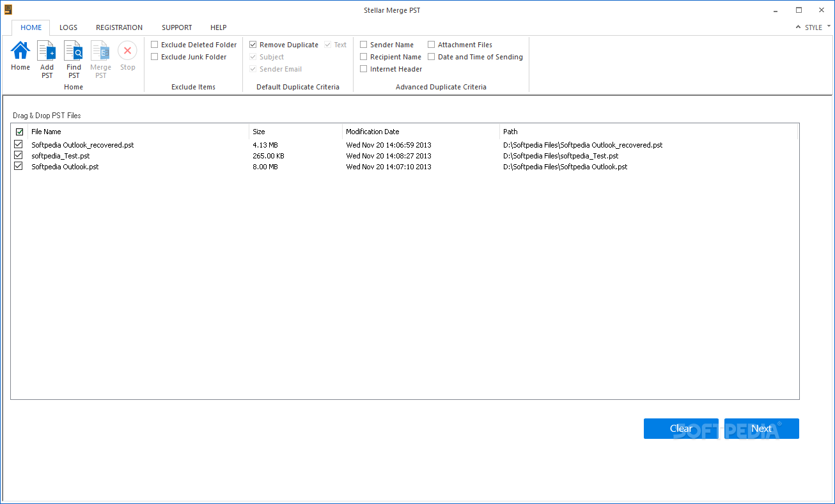
Task: Click path D:\Softpedia Files\softpedia_Test.pst
Action: [561, 156]
